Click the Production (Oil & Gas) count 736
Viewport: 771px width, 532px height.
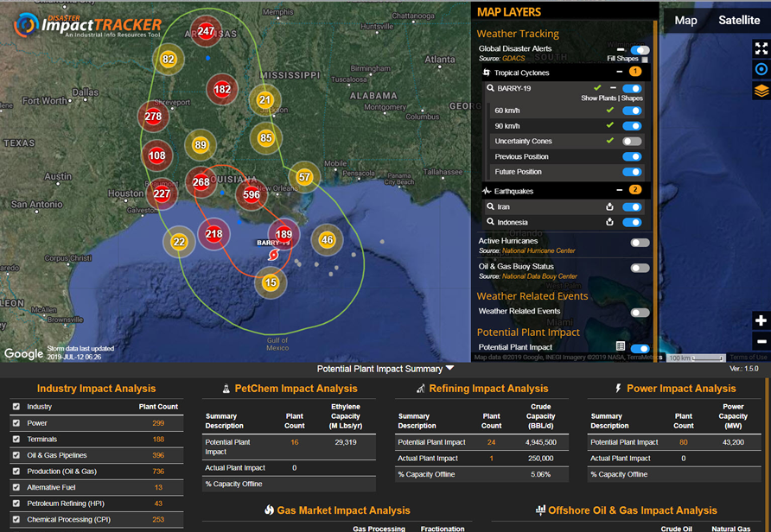click(158, 471)
